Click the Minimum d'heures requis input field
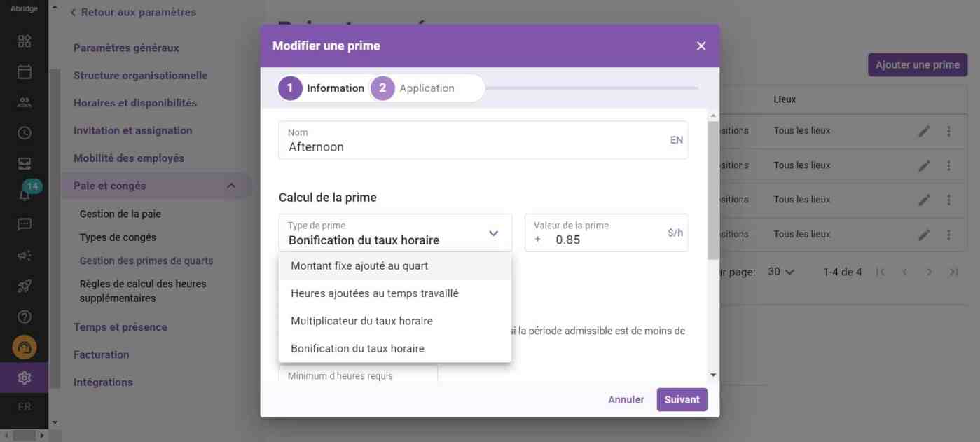Viewport: 980px width, 442px height. point(357,375)
